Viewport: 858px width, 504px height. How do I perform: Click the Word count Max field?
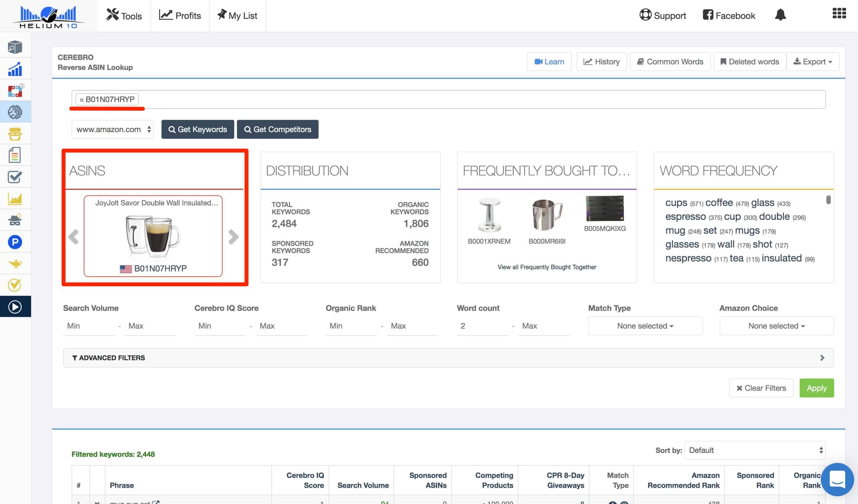pos(544,326)
